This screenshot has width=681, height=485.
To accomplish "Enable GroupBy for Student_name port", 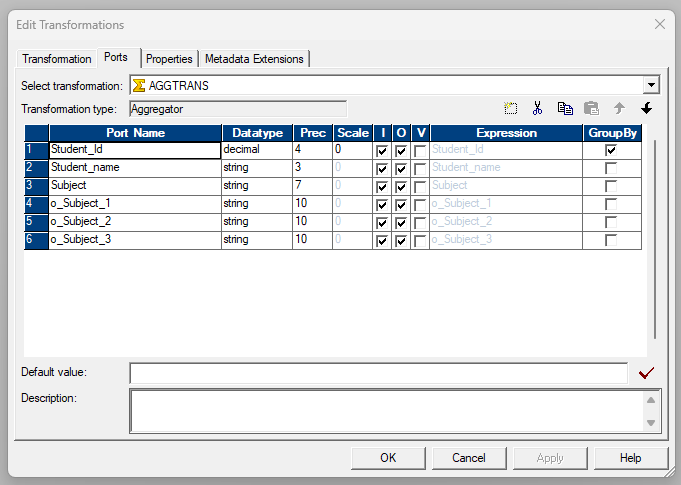I will [x=611, y=168].
